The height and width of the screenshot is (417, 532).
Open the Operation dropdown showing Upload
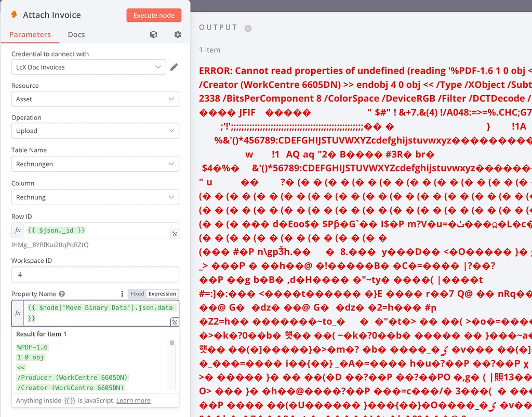pyautogui.click(x=96, y=131)
